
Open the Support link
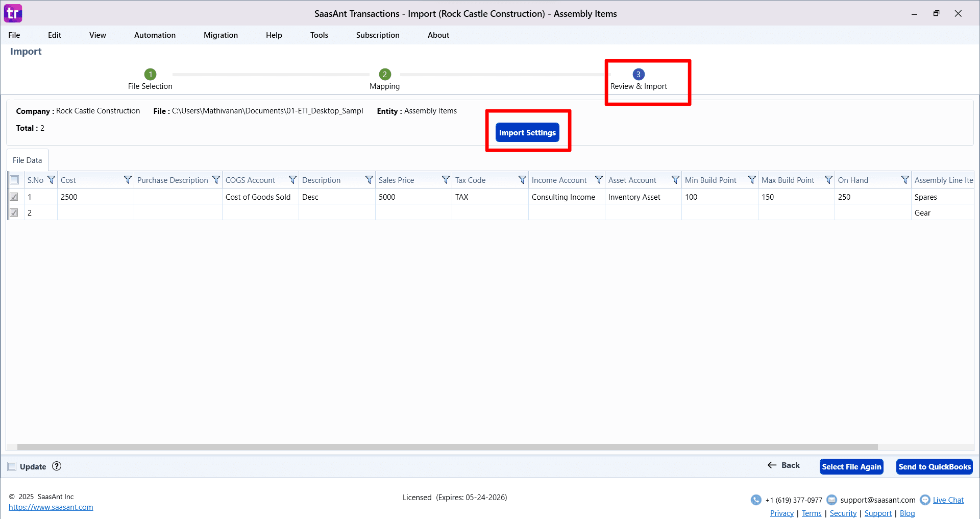point(878,513)
